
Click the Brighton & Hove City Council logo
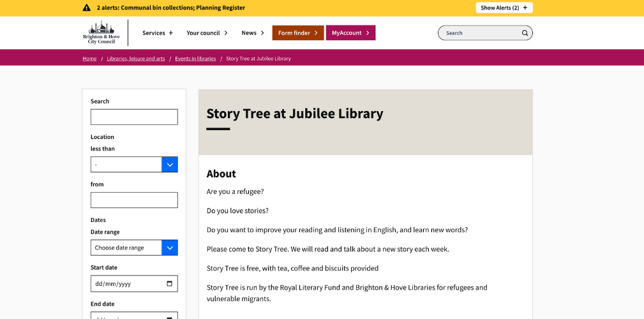coord(101,33)
